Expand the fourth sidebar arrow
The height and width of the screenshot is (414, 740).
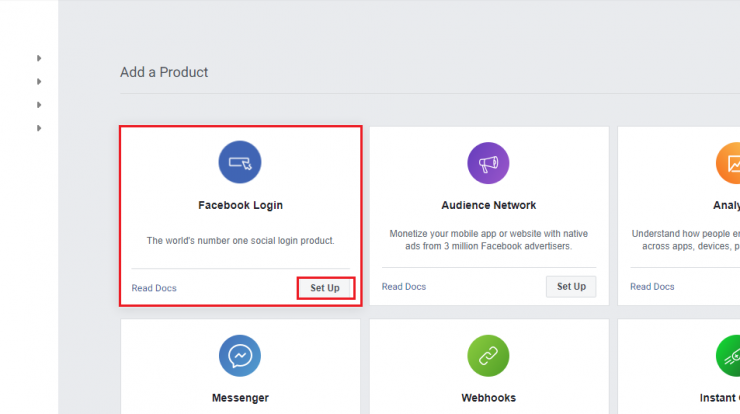(x=39, y=128)
